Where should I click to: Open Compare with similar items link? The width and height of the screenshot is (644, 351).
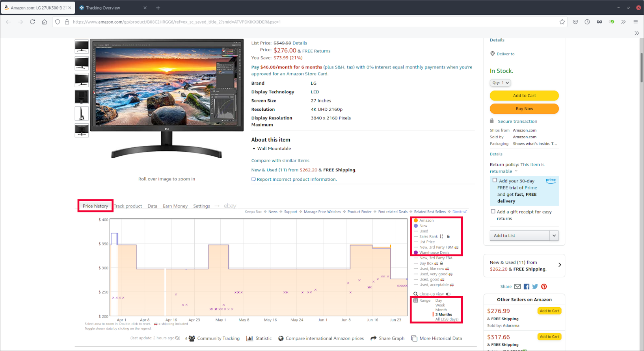click(x=280, y=161)
